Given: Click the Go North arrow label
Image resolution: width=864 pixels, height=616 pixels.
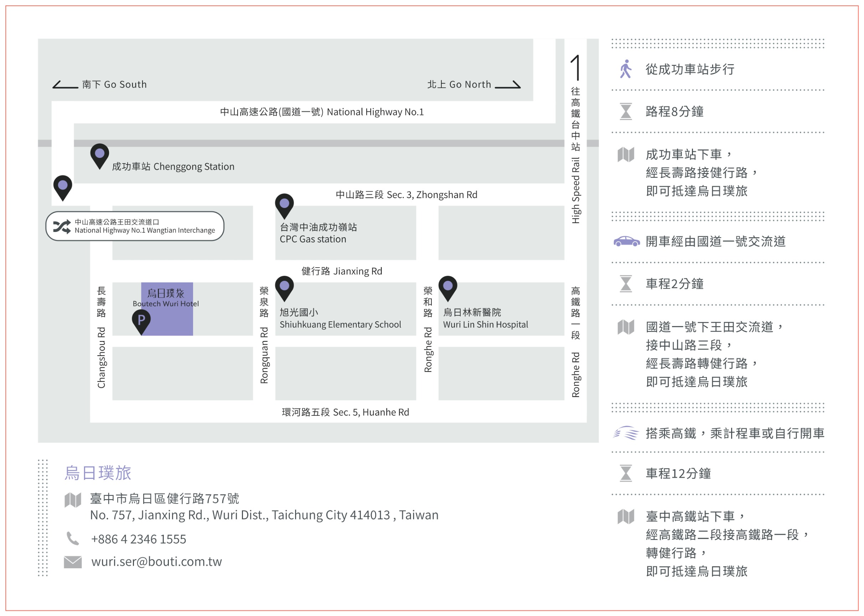Looking at the screenshot, I should (x=474, y=84).
